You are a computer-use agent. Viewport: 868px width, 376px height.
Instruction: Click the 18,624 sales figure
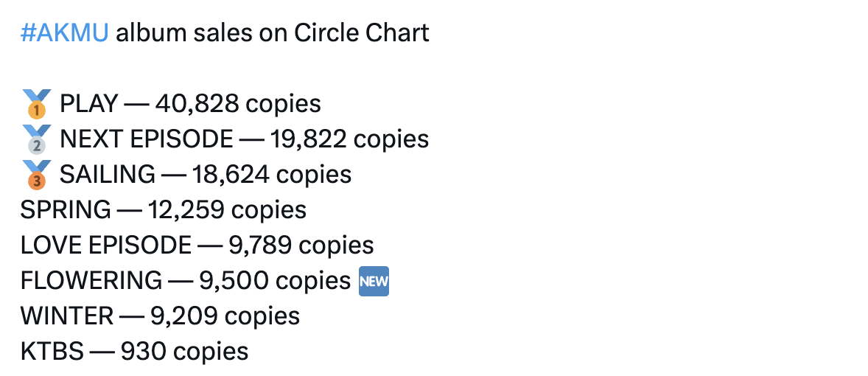coord(227,175)
